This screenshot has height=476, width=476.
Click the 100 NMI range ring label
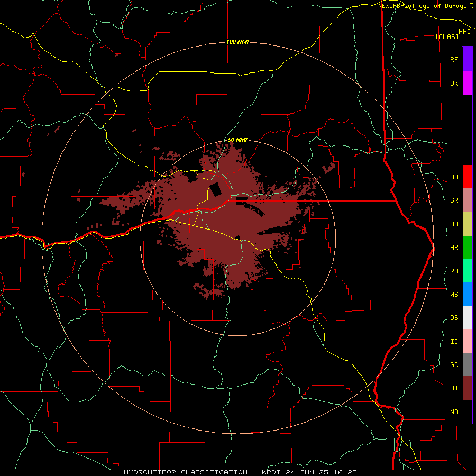tap(237, 42)
